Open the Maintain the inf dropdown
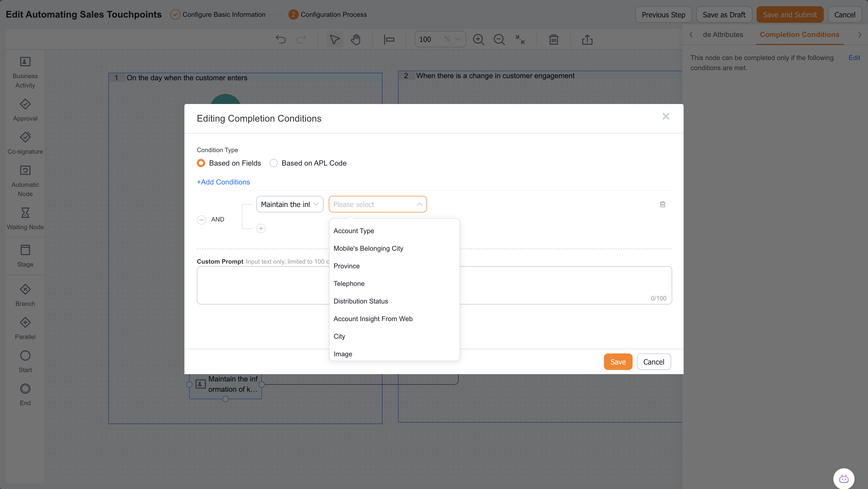Image resolution: width=868 pixels, height=489 pixels. tap(290, 204)
